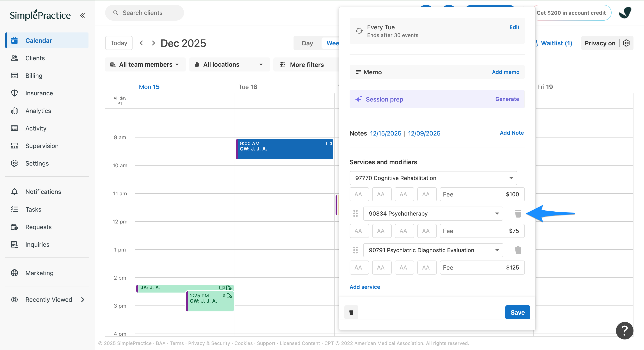Open the 90834 Psychotherapy service dropdown
Image resolution: width=644 pixels, height=350 pixels.
coord(433,214)
